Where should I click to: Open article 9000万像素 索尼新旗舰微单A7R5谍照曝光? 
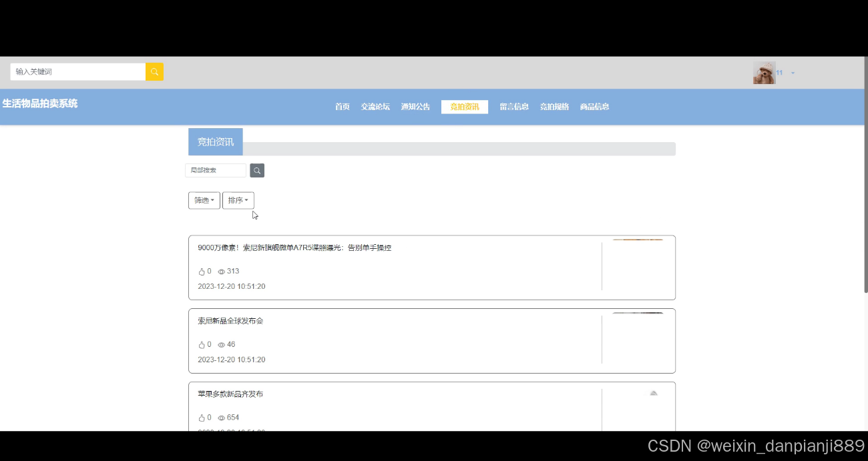[x=294, y=248]
